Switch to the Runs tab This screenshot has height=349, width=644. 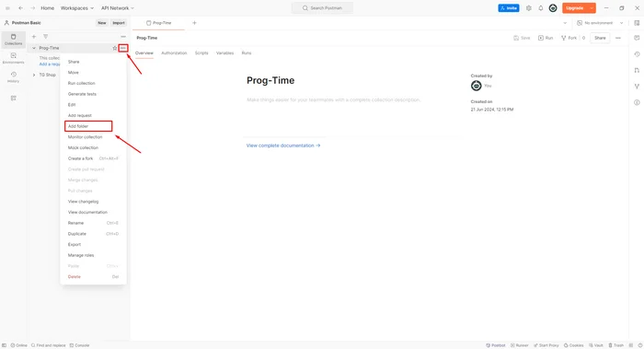tap(247, 53)
